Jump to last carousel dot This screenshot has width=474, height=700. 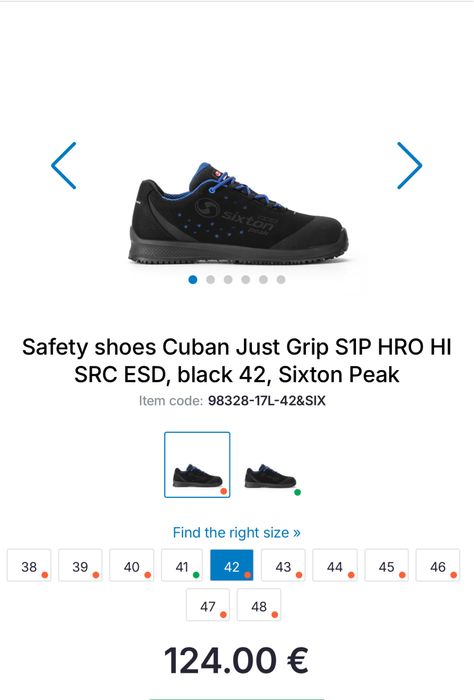coord(281,279)
